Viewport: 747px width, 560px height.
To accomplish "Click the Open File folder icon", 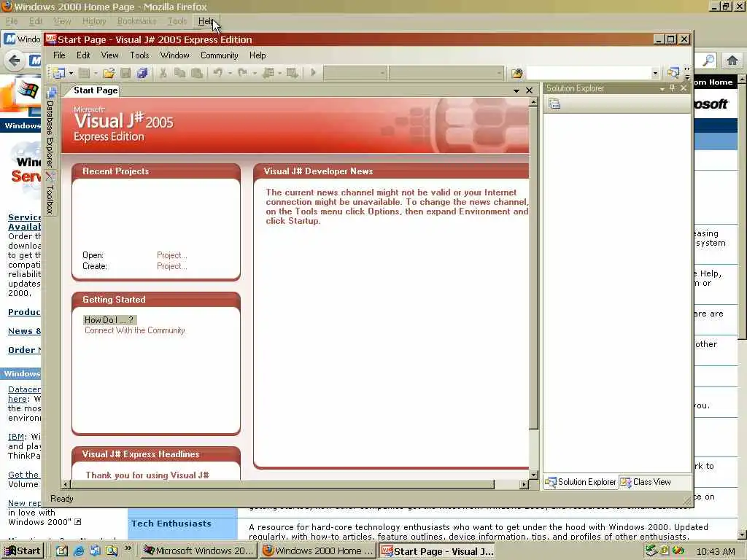I will pyautogui.click(x=109, y=73).
